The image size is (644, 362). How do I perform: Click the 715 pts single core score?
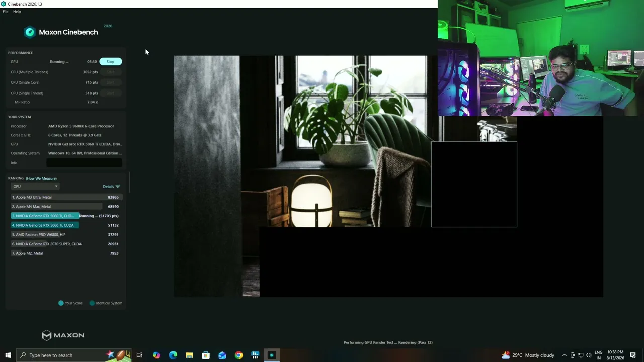[x=92, y=82]
